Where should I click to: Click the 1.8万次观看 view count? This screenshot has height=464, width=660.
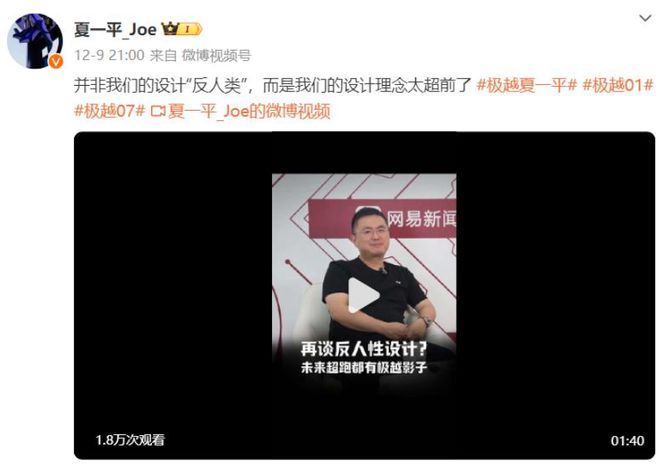click(130, 440)
